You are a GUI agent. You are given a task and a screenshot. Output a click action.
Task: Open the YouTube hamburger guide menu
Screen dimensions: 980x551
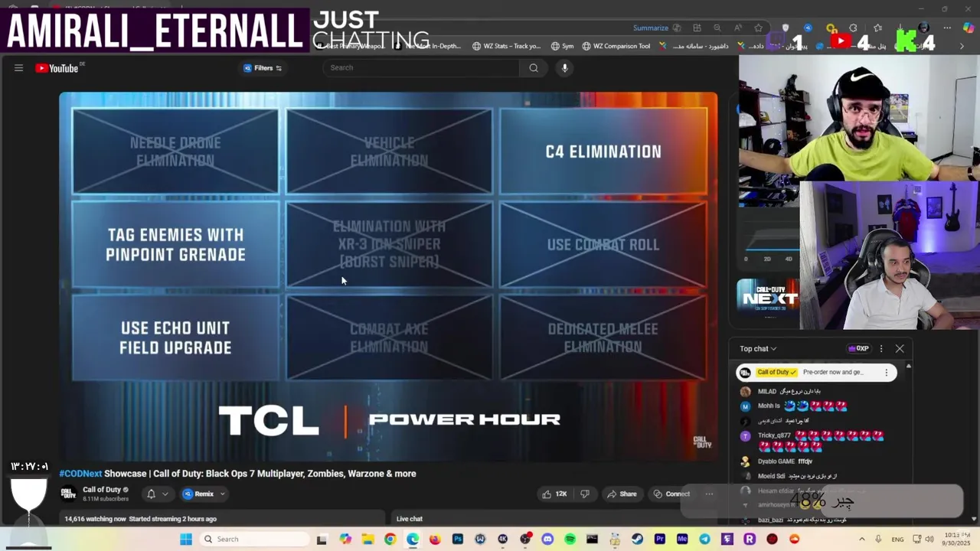point(18,68)
